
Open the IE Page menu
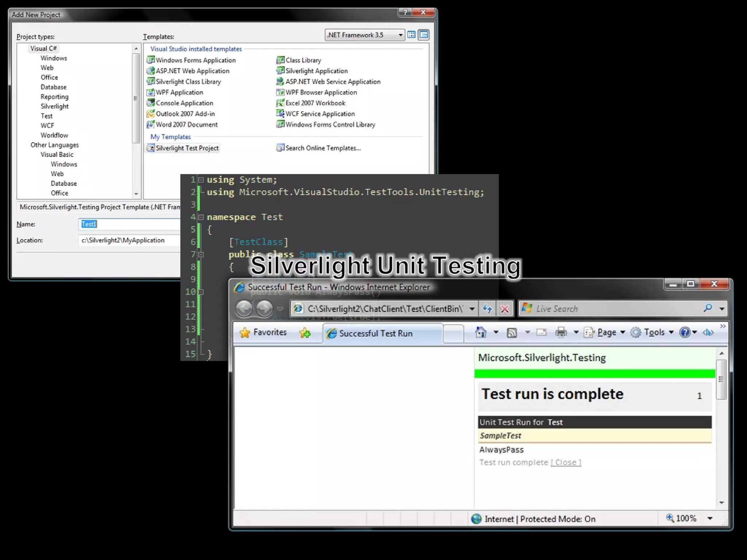click(606, 332)
